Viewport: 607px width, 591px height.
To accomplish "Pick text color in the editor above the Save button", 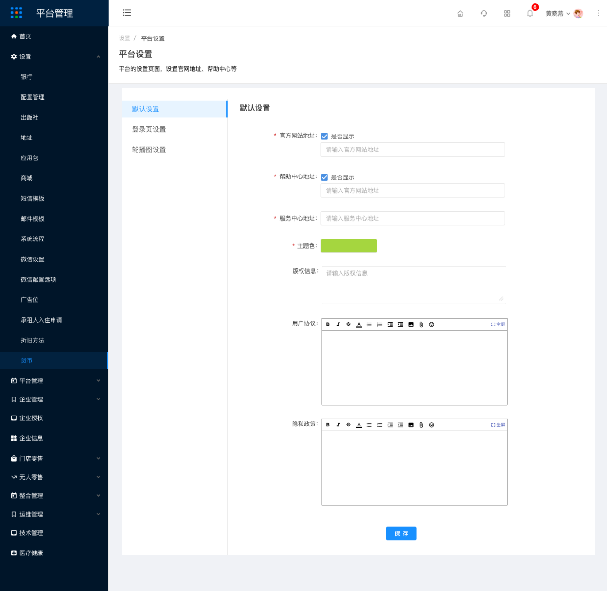I will pyautogui.click(x=359, y=425).
